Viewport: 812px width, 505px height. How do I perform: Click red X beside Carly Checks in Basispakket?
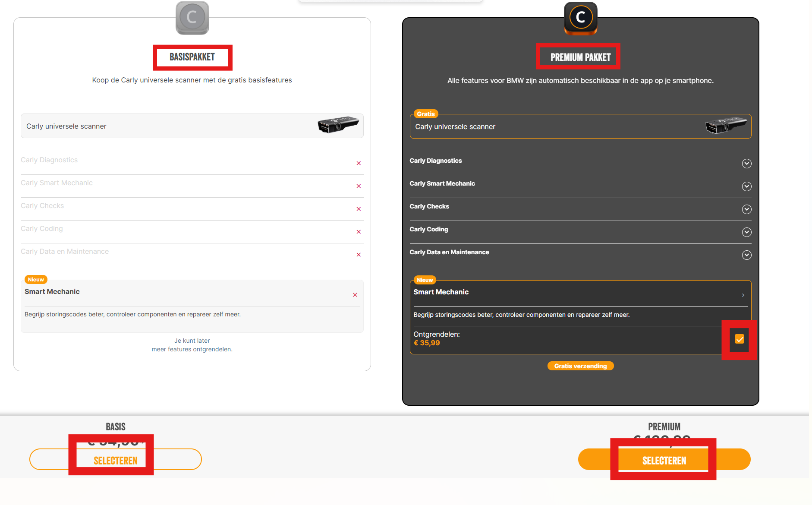(x=359, y=209)
